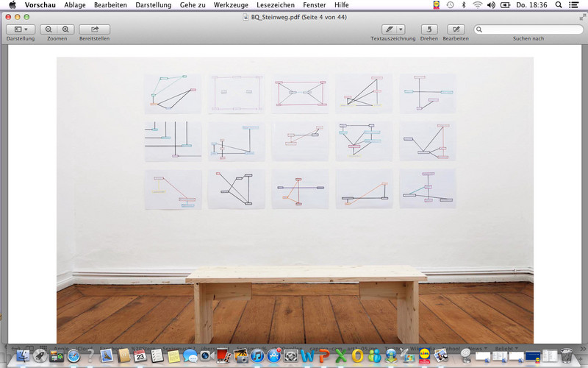Click the zoom in magnifier button
Screen dimensions: 588x368
click(x=65, y=29)
